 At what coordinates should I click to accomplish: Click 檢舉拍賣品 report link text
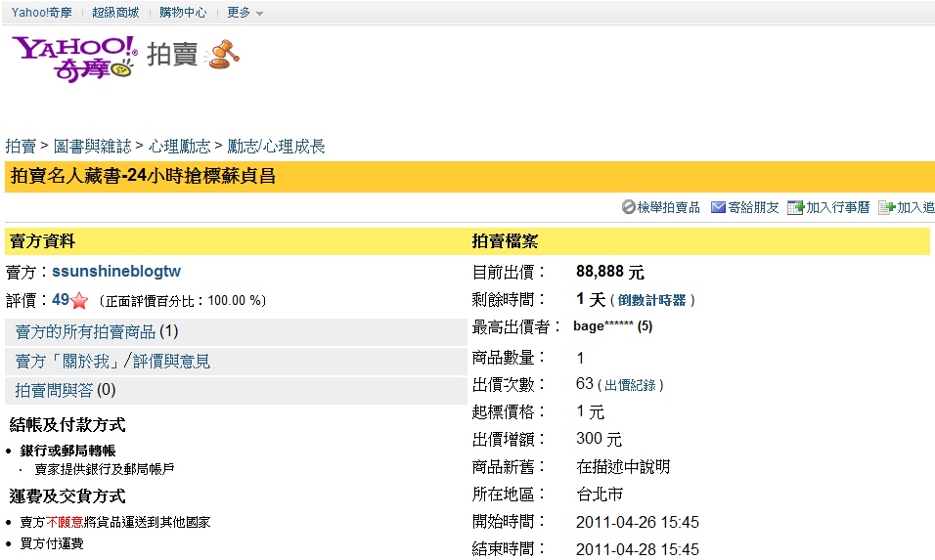pyautogui.click(x=668, y=207)
